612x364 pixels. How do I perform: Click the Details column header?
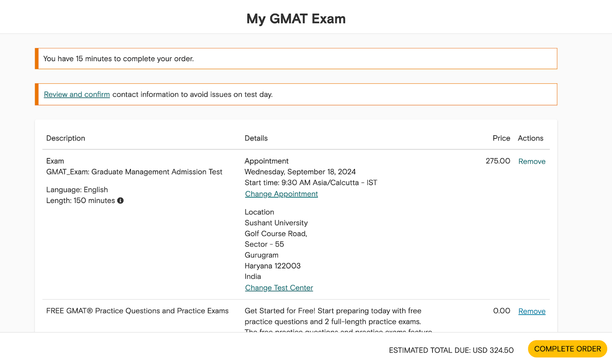[256, 138]
